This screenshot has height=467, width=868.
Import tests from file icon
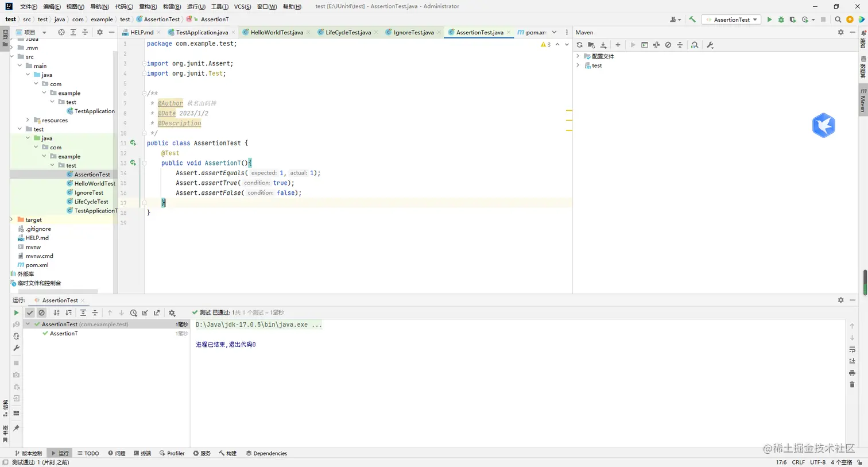pos(145,312)
